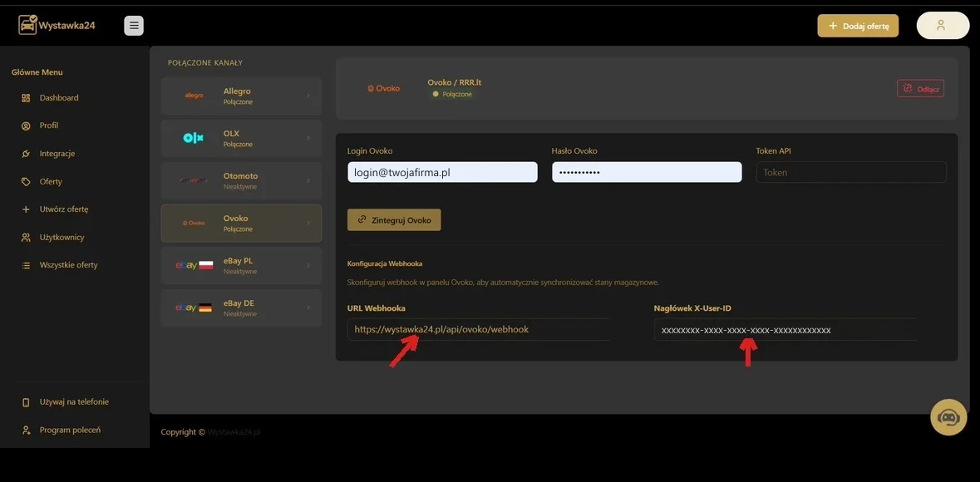Open Dashboard from main menu

coord(59,98)
